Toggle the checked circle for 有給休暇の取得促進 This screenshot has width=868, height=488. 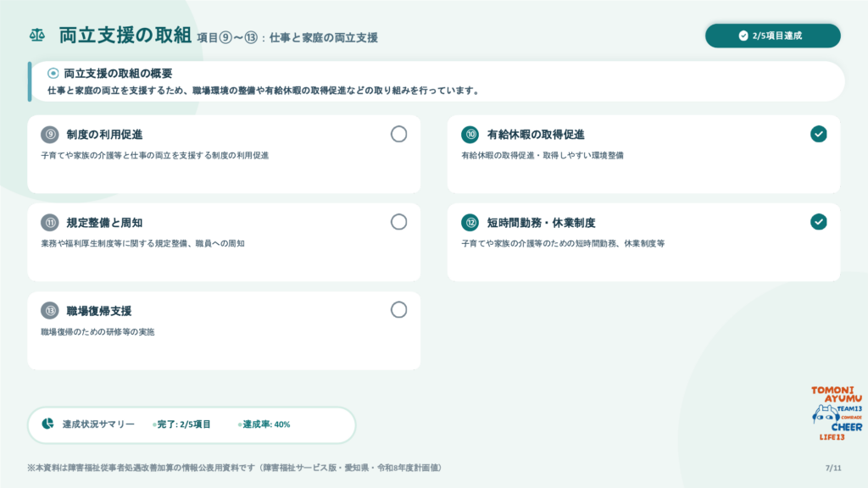pos(819,134)
